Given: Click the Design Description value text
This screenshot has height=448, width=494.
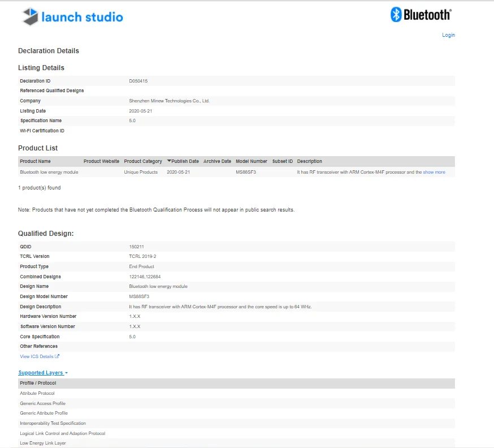Looking at the screenshot, I should click(220, 307).
